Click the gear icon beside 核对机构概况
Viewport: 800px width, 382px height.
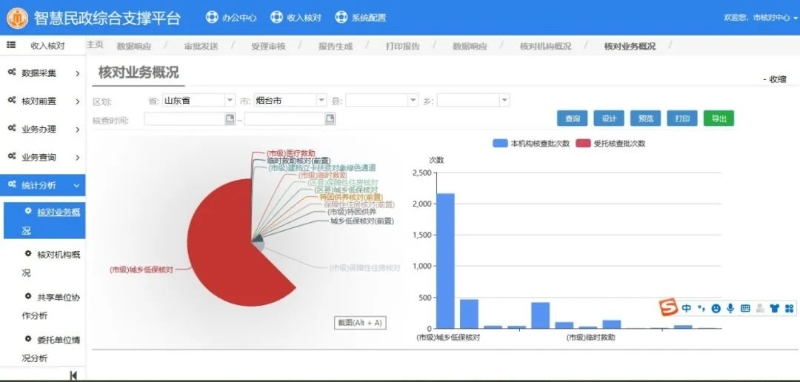(x=28, y=253)
